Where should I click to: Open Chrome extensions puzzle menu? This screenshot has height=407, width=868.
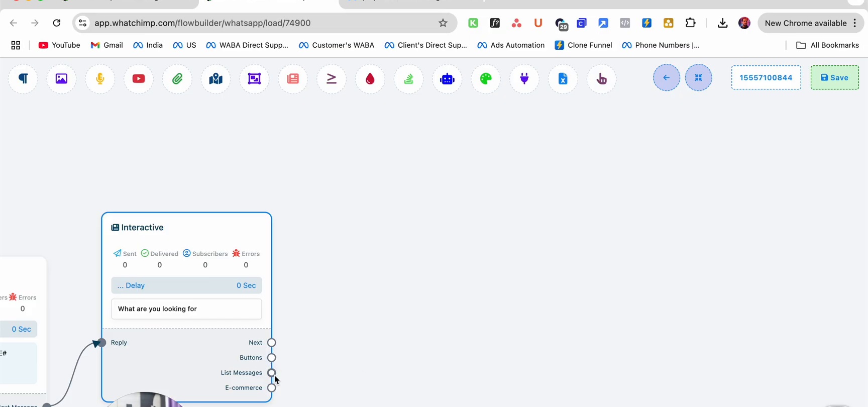pos(691,23)
